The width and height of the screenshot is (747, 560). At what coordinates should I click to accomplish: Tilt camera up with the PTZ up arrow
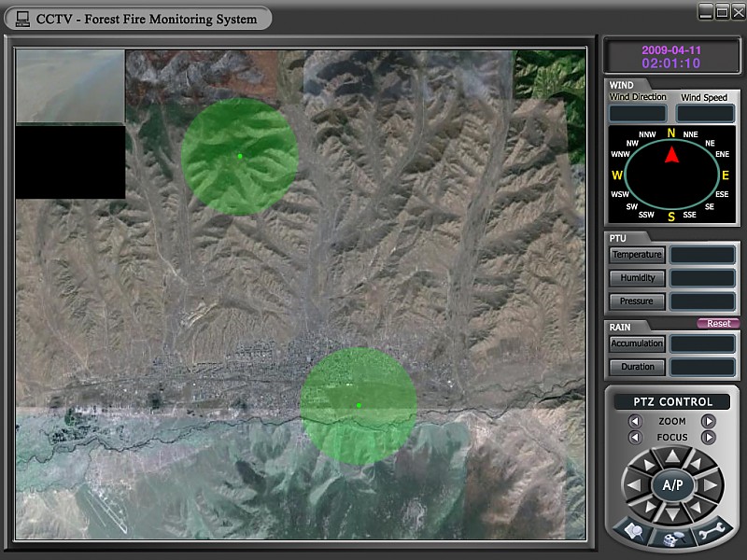pos(672,457)
